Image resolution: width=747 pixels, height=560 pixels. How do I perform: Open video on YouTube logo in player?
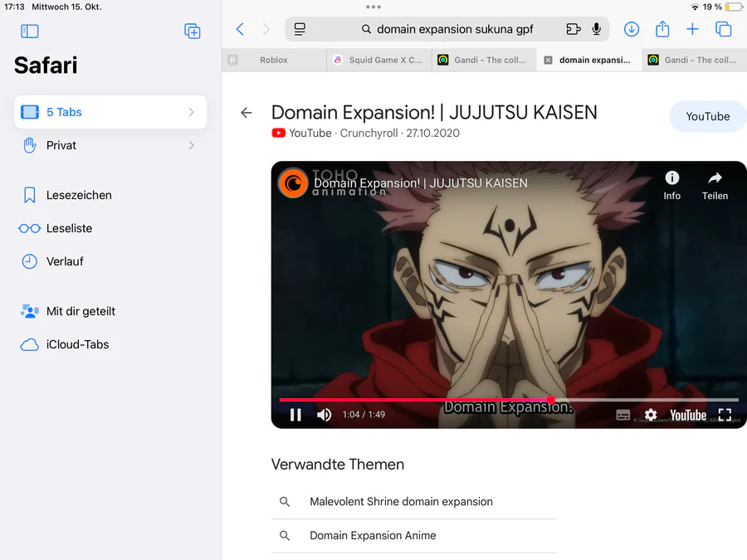click(688, 416)
